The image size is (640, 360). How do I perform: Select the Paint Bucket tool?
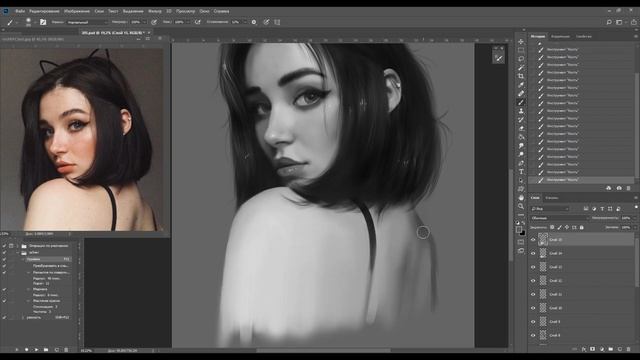[x=521, y=137]
